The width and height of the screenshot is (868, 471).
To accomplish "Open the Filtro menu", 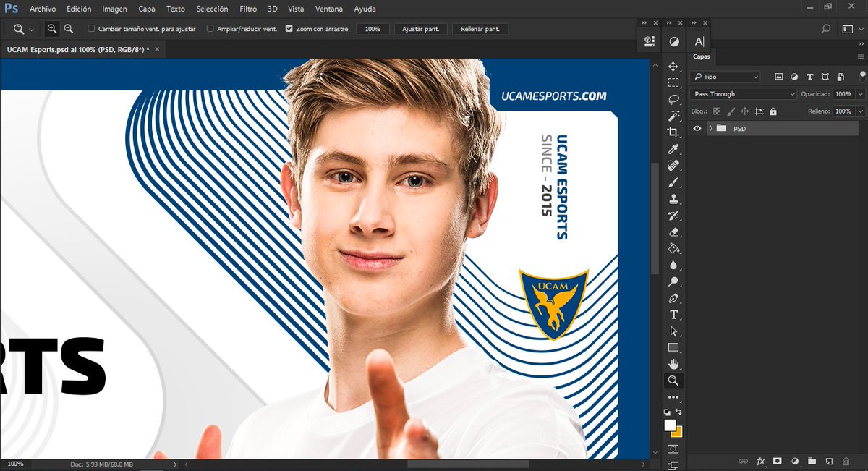I will tap(248, 9).
